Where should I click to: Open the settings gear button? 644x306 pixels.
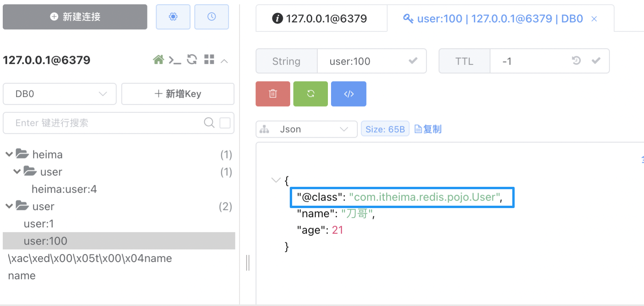pos(173,17)
